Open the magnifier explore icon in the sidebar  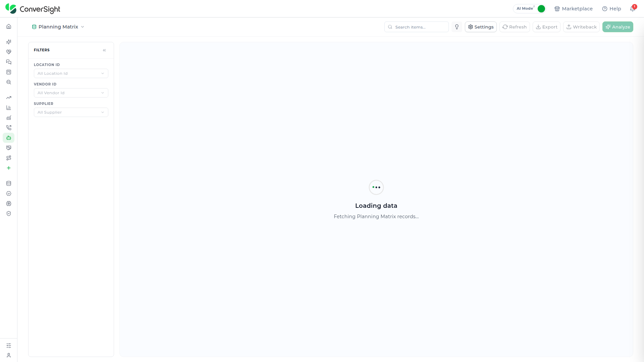click(x=9, y=82)
